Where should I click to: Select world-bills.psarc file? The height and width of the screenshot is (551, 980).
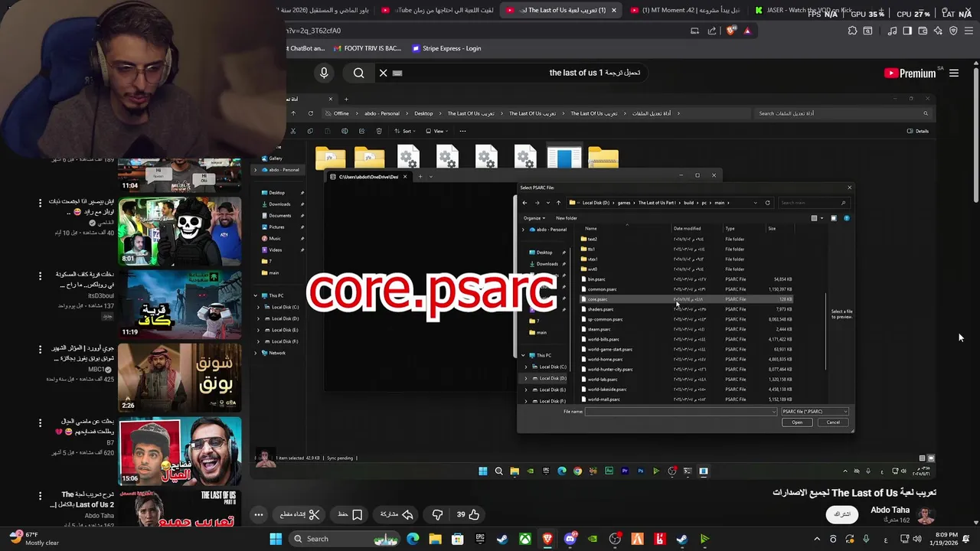tap(603, 339)
